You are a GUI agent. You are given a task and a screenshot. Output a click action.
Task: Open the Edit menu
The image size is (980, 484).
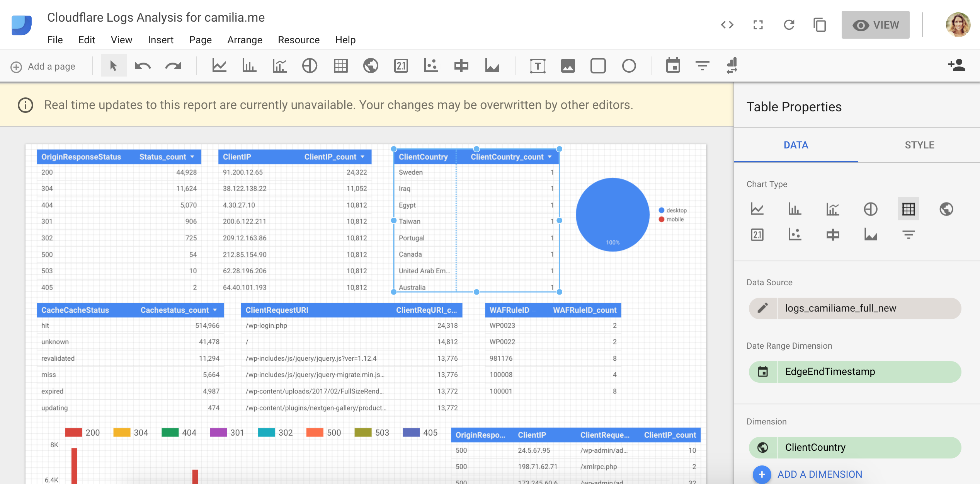[87, 40]
